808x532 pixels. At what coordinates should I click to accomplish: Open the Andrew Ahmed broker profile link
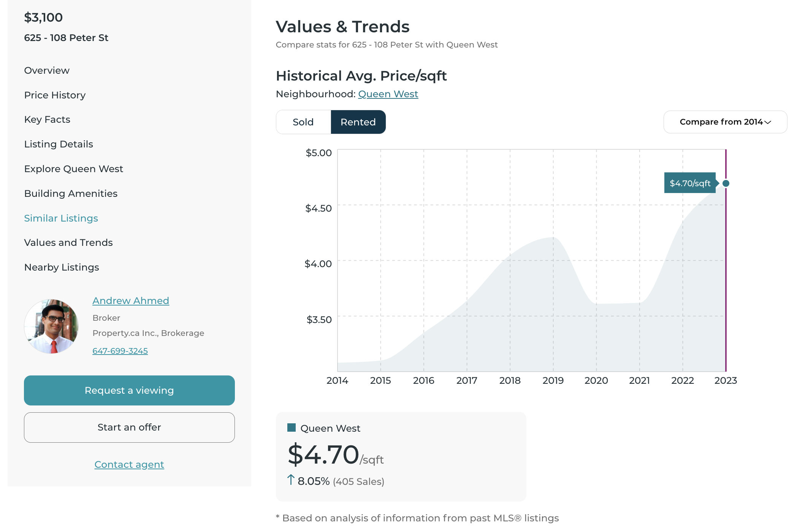131,301
